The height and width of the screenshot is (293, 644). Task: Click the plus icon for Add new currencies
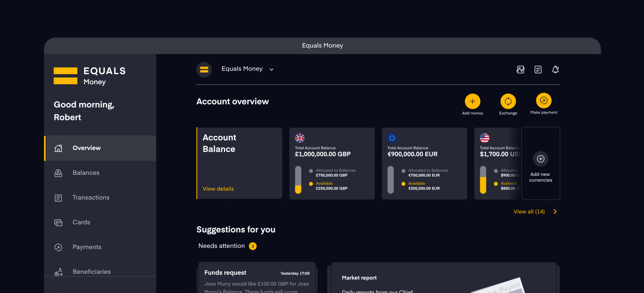click(541, 159)
